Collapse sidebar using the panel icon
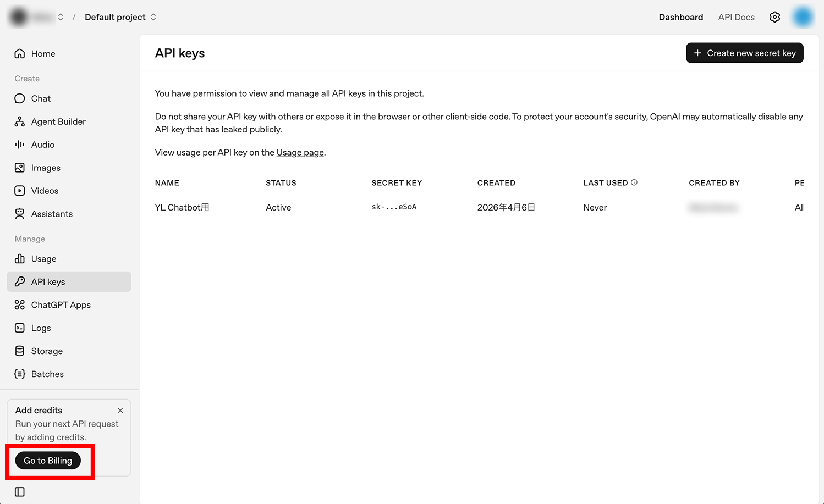This screenshot has width=824, height=504. [20, 492]
